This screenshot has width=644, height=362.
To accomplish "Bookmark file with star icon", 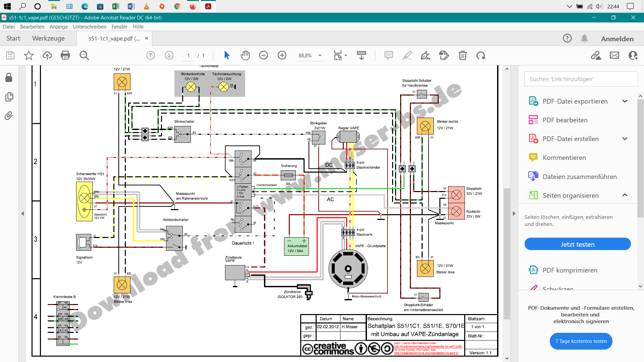I will (29, 55).
